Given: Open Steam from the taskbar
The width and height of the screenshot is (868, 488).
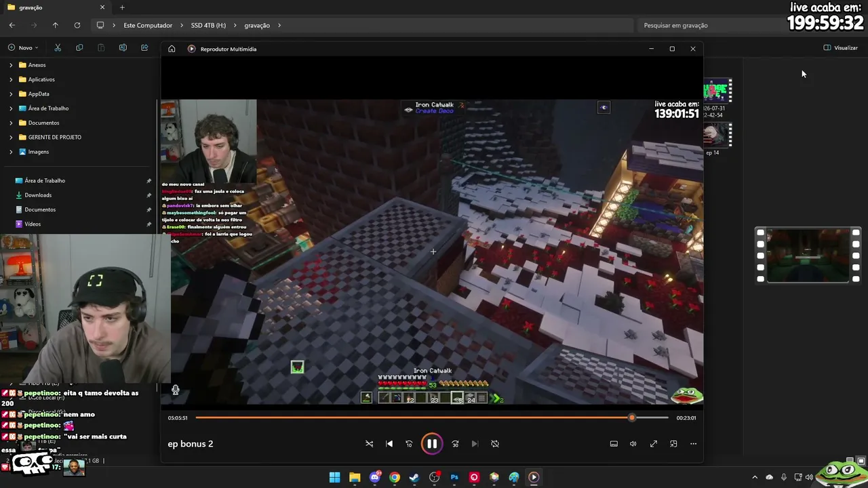Looking at the screenshot, I should click(414, 477).
